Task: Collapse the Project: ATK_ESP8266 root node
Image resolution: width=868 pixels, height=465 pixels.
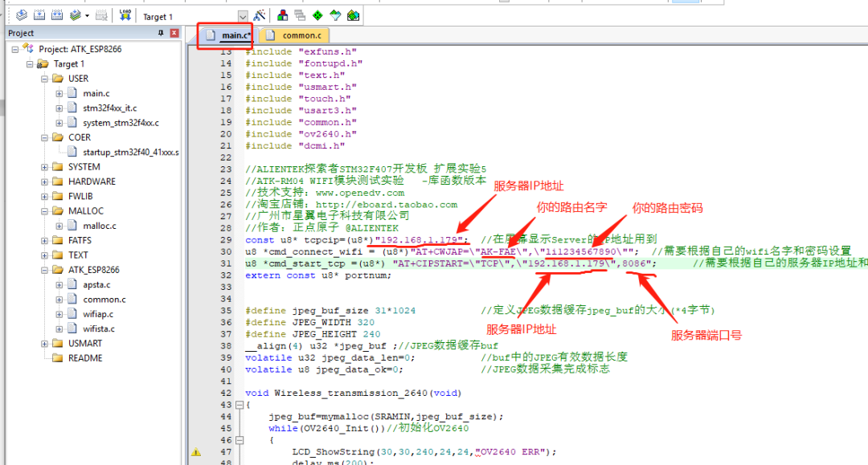Action: [x=15, y=49]
